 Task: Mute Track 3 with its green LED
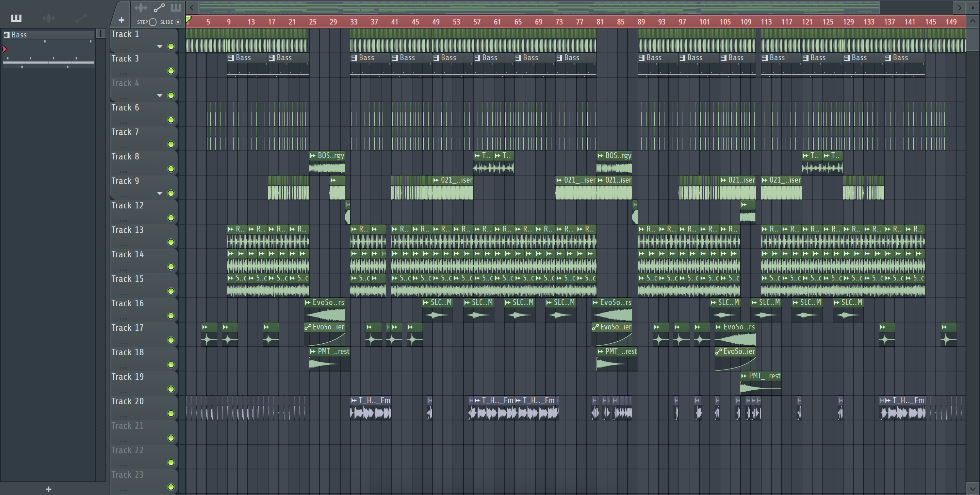click(x=171, y=71)
